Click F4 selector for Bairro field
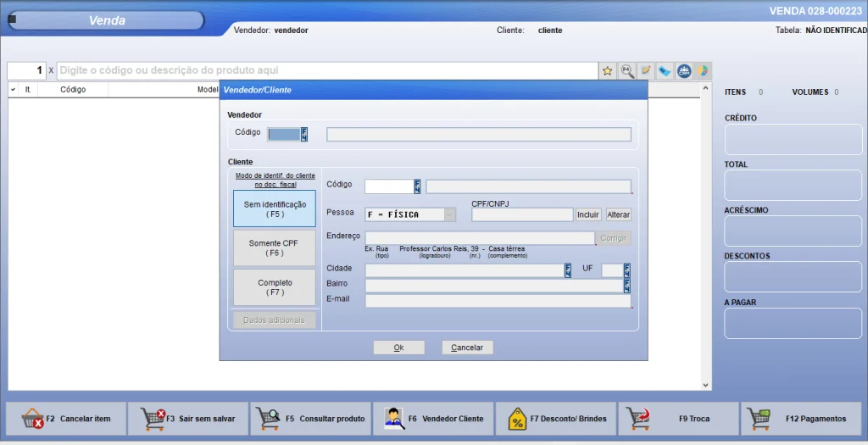Viewport: 868px width, 445px height. click(x=627, y=286)
